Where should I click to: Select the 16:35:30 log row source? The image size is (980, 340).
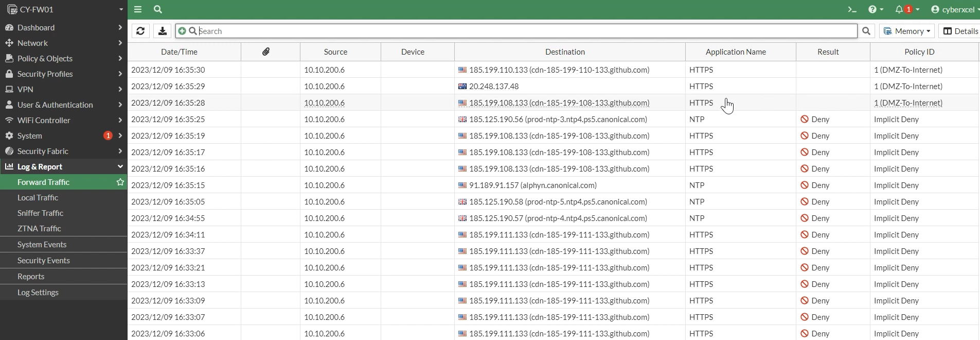pos(324,70)
